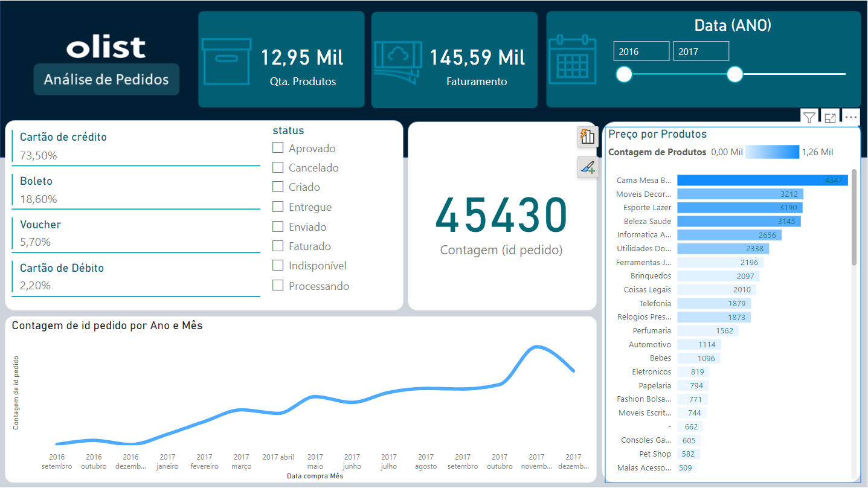Screen dimensions: 868x488
Task: Click the Cartão de crédito 73,50% card
Action: point(136,146)
